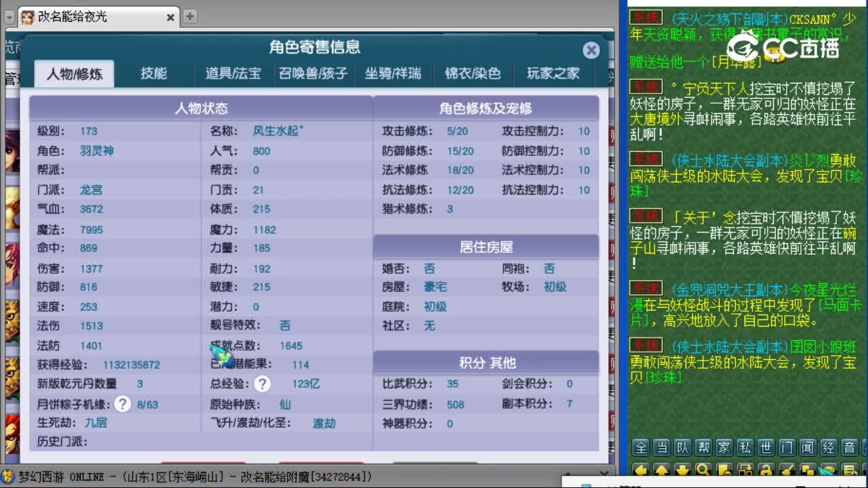Viewport: 868px width, 488px height.
Task: Switch to the 召唤兽/孩子 tab
Action: click(x=313, y=73)
